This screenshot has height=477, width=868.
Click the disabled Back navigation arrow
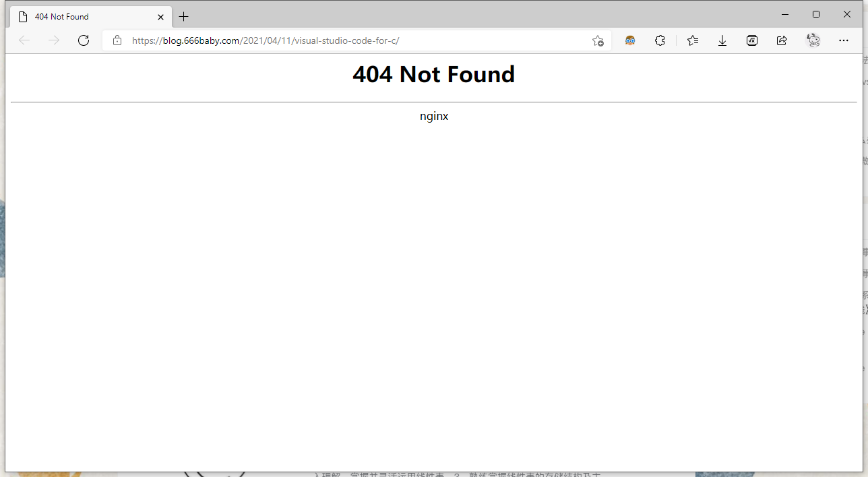(24, 40)
